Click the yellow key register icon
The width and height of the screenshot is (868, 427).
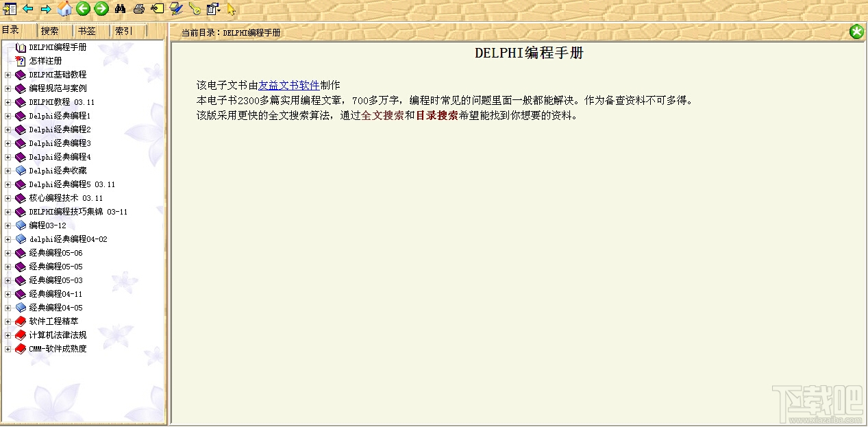pos(195,9)
